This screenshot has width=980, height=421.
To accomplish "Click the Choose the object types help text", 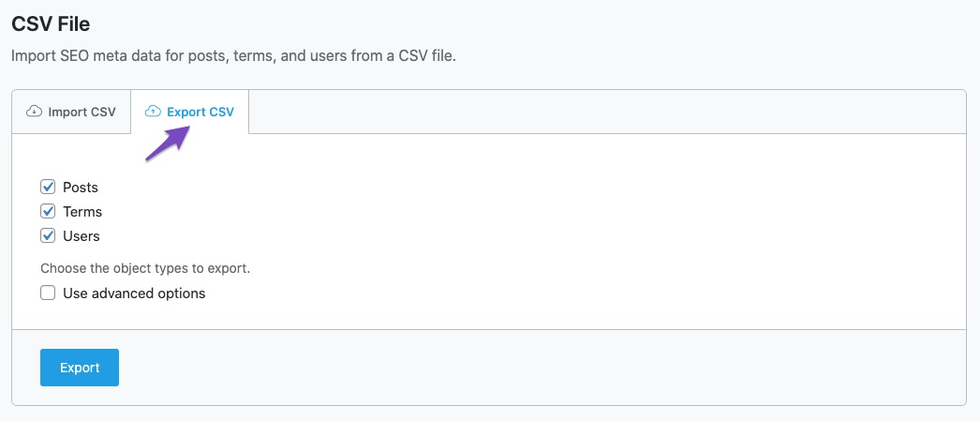I will pyautogui.click(x=145, y=269).
